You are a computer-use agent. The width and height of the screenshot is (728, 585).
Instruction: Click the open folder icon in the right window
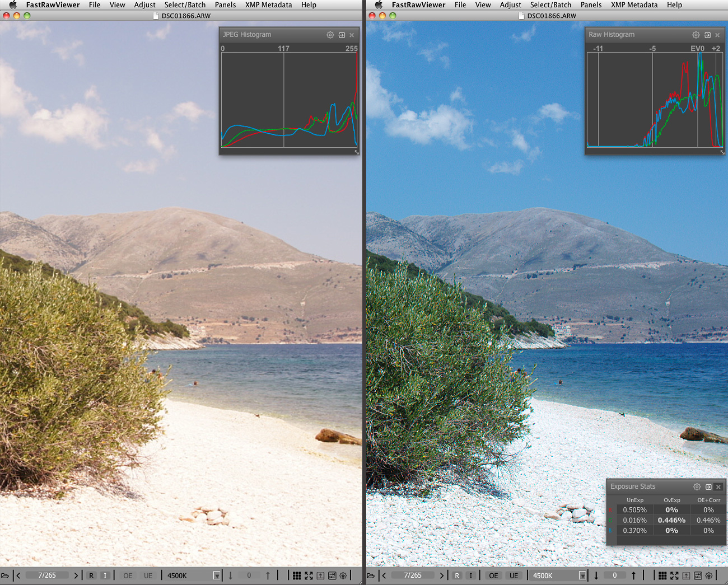click(x=371, y=575)
